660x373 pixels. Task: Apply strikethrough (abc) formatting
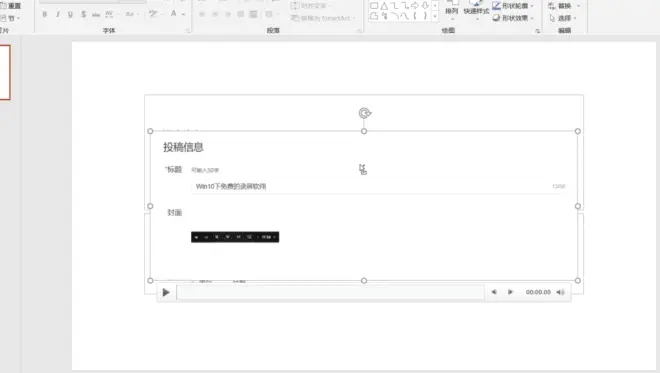click(96, 14)
